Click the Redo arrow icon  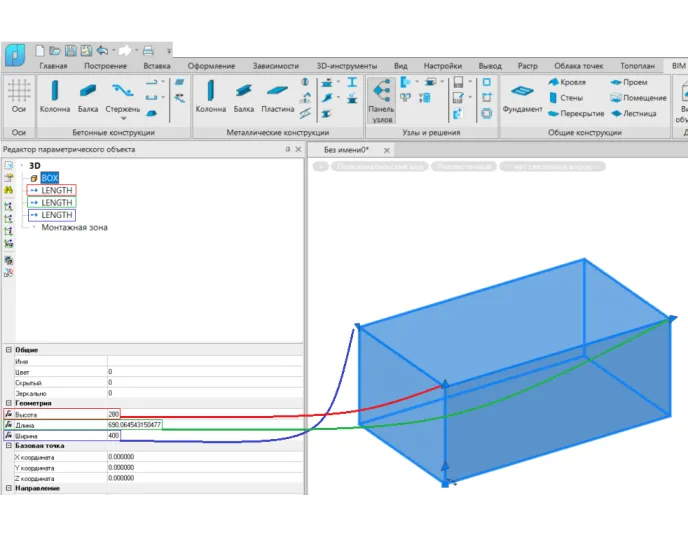pyautogui.click(x=125, y=50)
